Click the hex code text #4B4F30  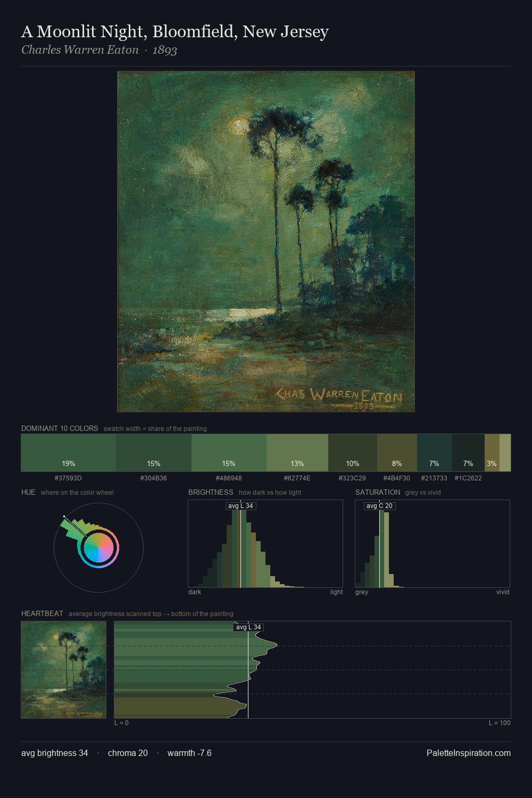pos(397,478)
